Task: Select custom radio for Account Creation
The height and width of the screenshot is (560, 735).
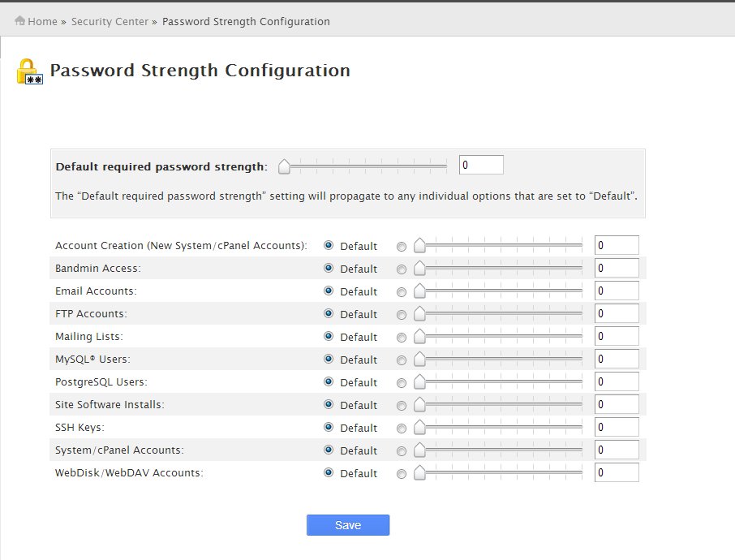Action: point(402,247)
